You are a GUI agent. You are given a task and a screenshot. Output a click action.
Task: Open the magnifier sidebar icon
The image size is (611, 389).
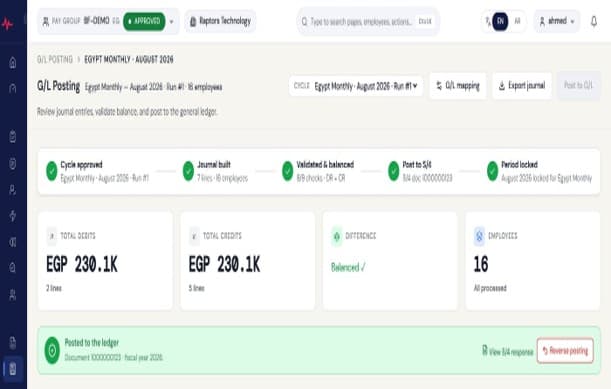click(x=13, y=267)
